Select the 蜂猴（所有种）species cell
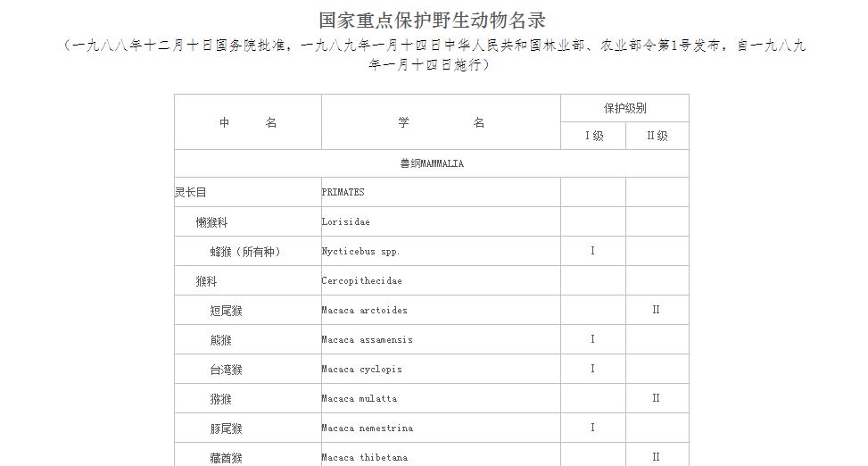Image resolution: width=868 pixels, height=466 pixels. click(x=248, y=251)
